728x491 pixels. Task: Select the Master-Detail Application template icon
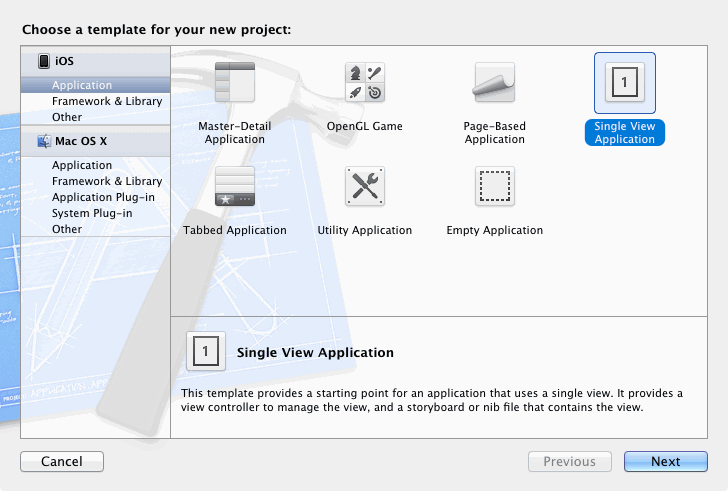coord(235,82)
